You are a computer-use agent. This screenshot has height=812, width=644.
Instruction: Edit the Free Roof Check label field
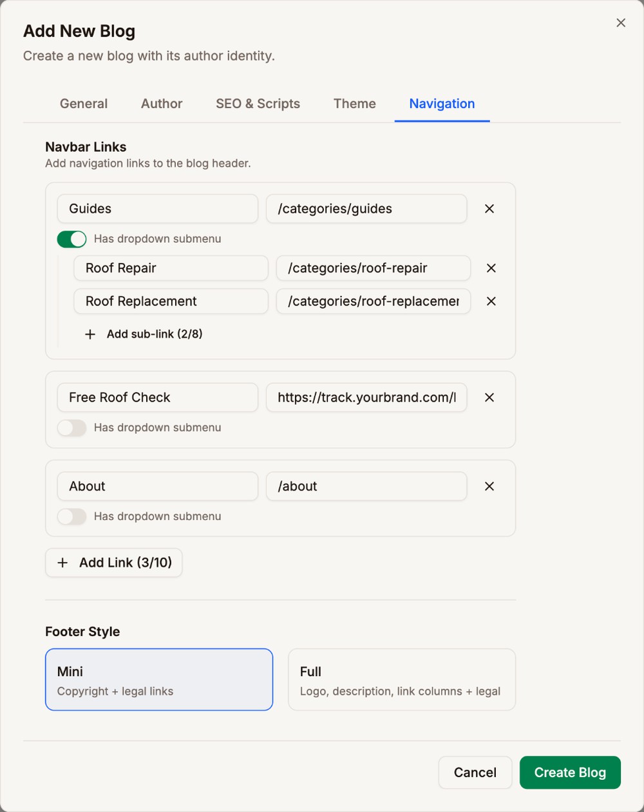click(x=158, y=398)
